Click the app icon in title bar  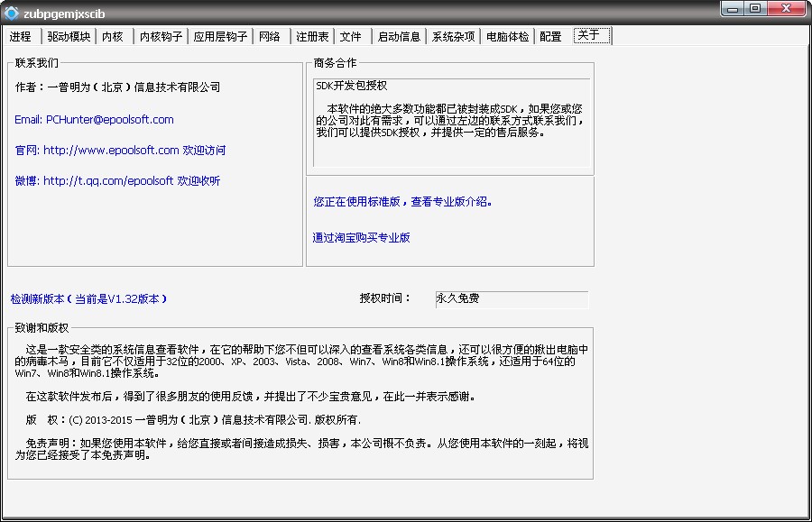tap(12, 12)
